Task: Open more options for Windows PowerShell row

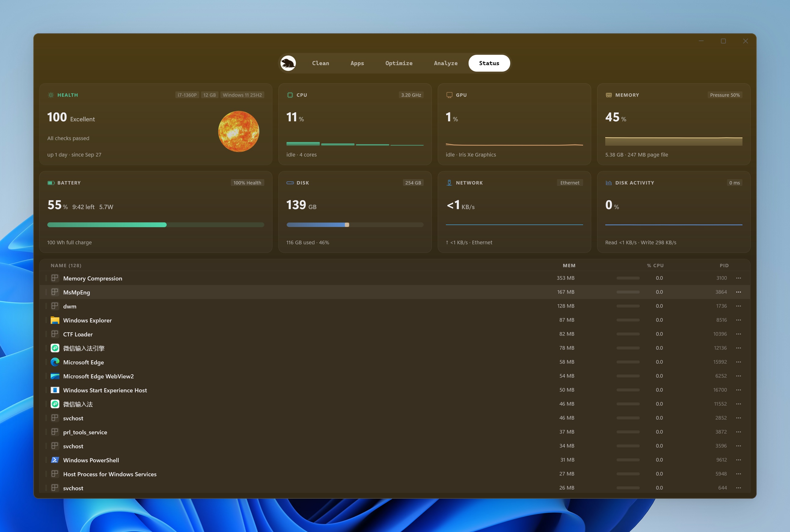Action: (x=738, y=460)
